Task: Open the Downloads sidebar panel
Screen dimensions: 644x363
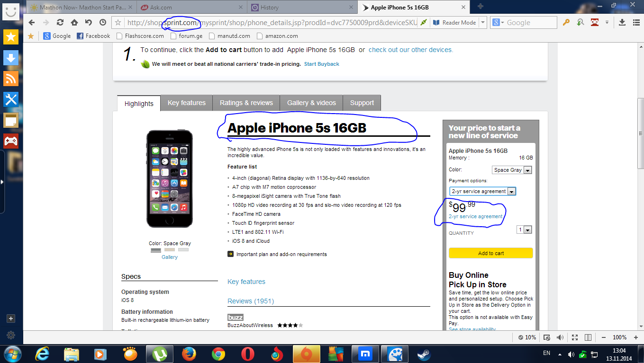Action: (x=11, y=57)
